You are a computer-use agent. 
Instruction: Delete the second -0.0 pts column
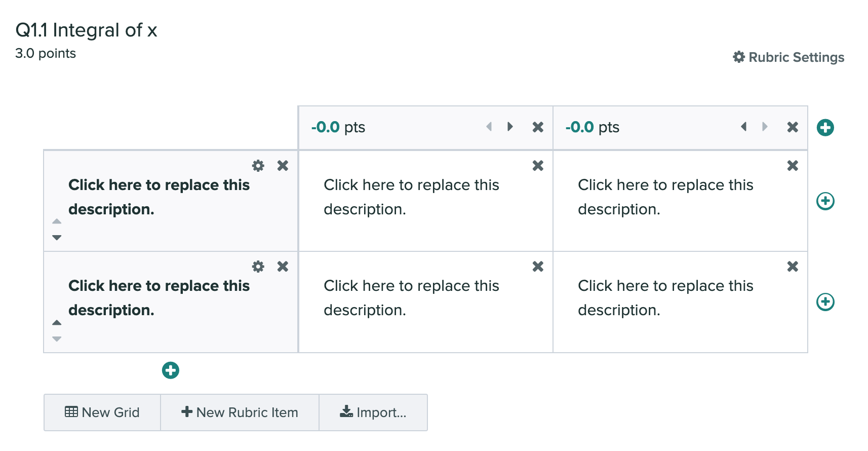pyautogui.click(x=793, y=127)
